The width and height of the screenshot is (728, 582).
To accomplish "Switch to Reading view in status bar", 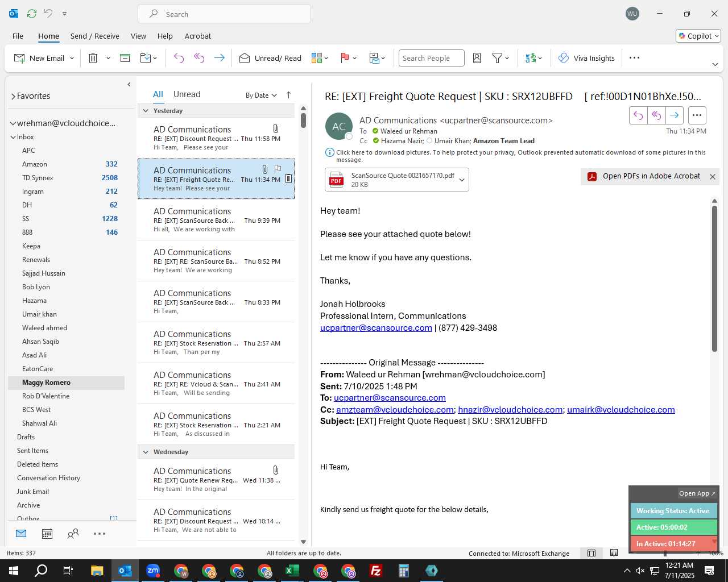I will coord(614,553).
